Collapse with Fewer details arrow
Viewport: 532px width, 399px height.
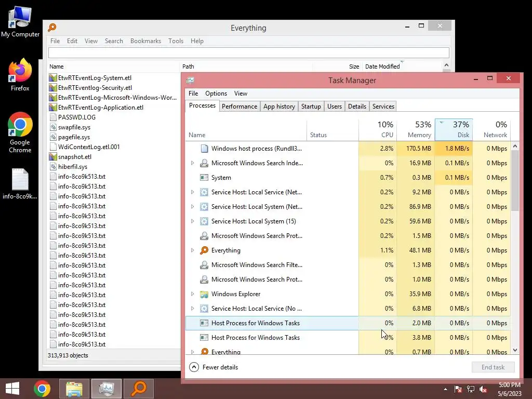(194, 367)
